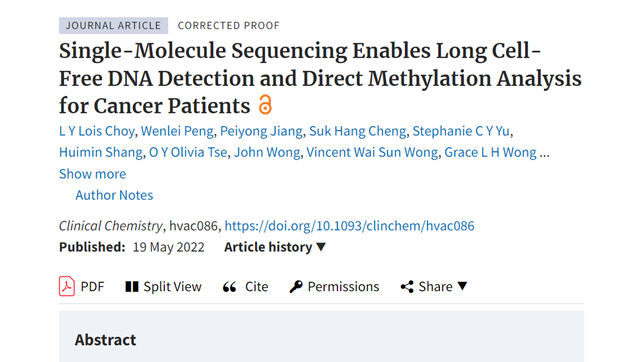The height and width of the screenshot is (362, 642).
Task: Open the Author Notes link
Action: click(x=114, y=195)
